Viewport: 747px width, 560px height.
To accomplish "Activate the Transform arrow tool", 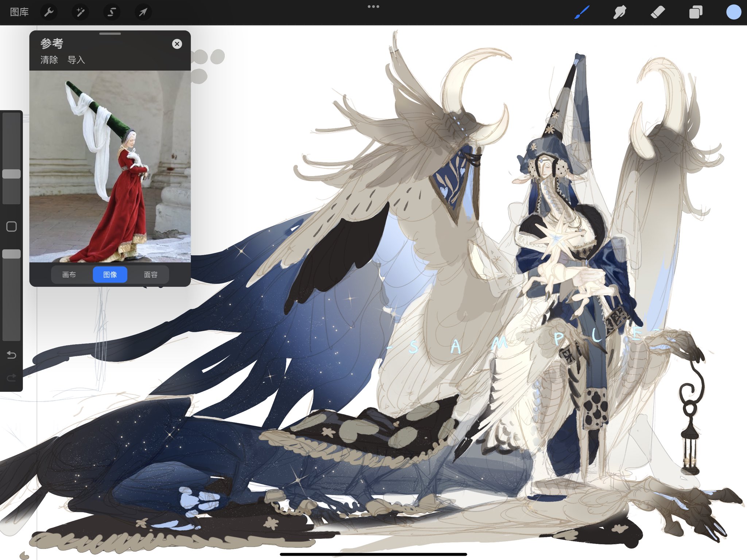I will coord(143,12).
